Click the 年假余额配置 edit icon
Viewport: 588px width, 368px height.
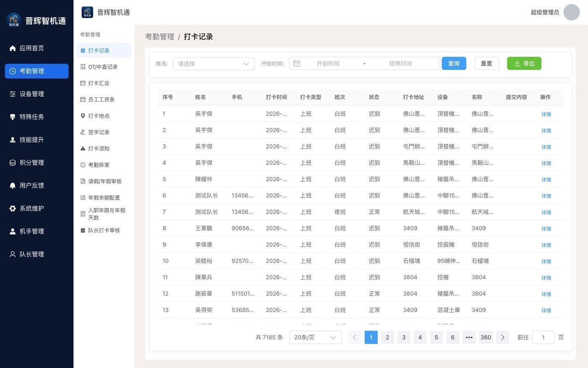pos(83,198)
